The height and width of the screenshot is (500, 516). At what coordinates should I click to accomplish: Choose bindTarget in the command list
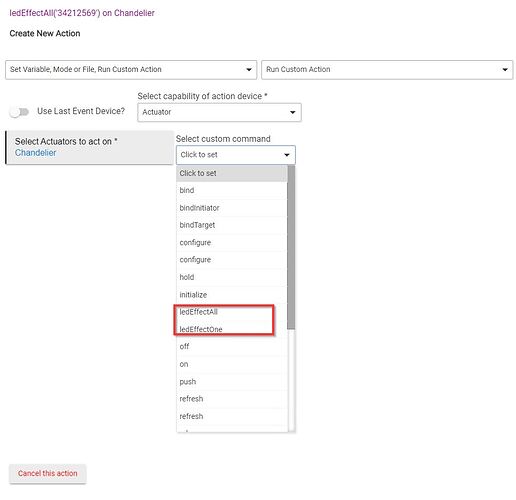click(231, 225)
